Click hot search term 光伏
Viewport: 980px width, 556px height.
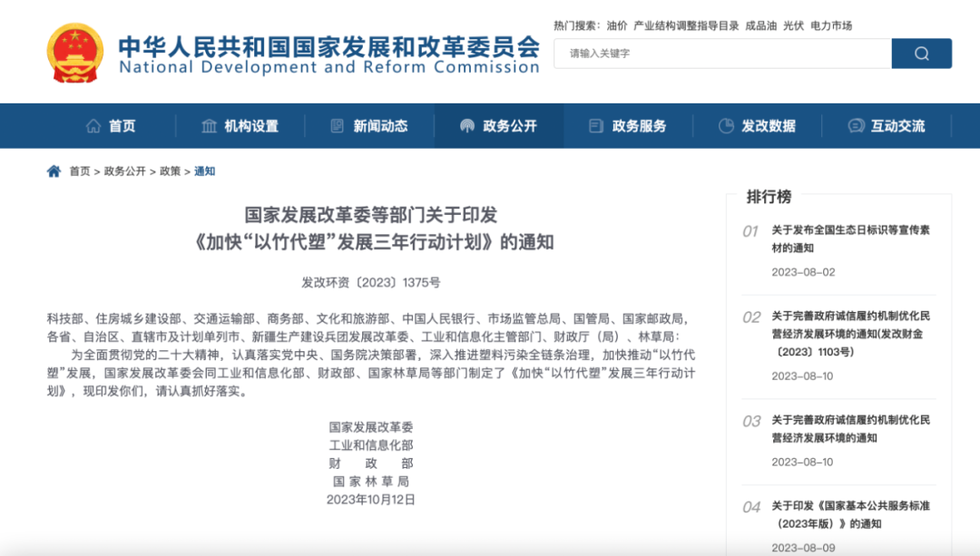point(793,25)
